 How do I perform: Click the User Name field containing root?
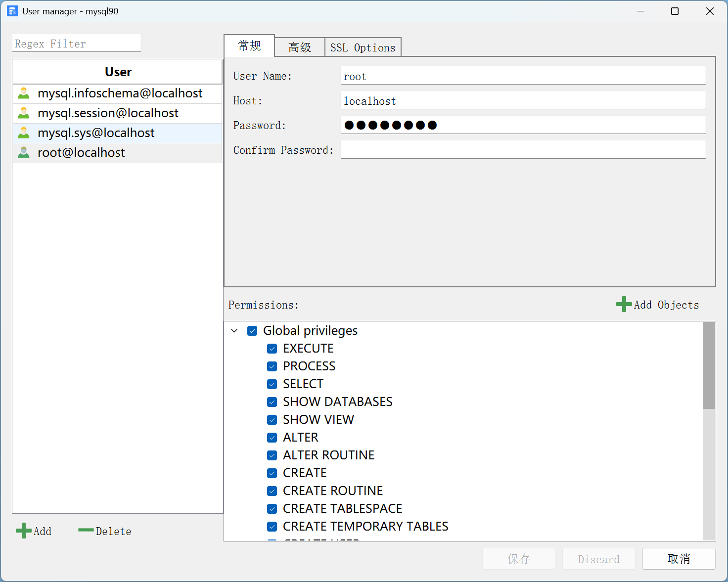[523, 76]
